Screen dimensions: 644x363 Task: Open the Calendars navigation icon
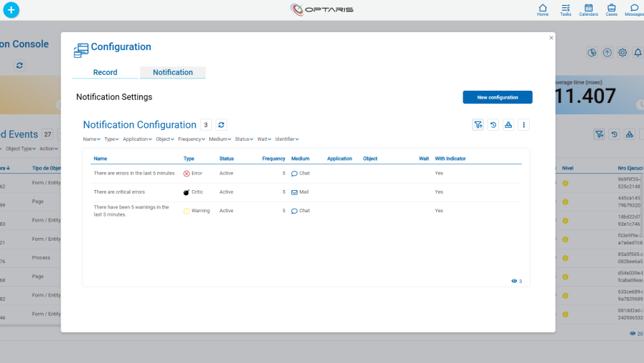pyautogui.click(x=588, y=10)
